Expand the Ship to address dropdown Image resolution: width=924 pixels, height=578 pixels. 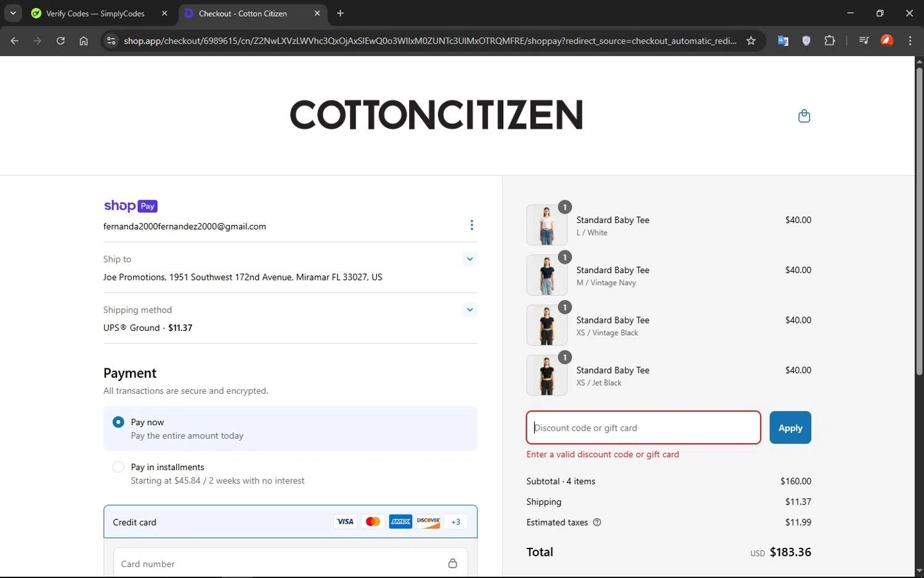470,259
